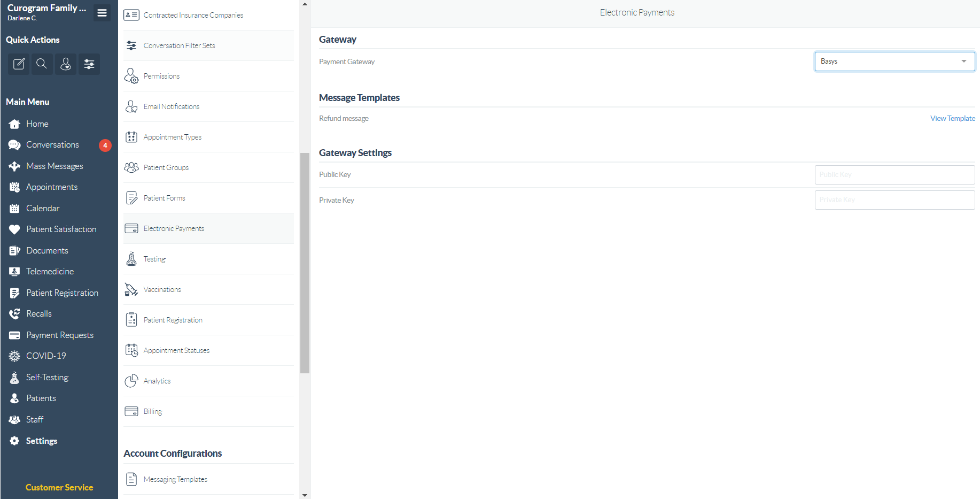This screenshot has height=499, width=980.
Task: Open Billing in the settings list
Action: [x=153, y=411]
